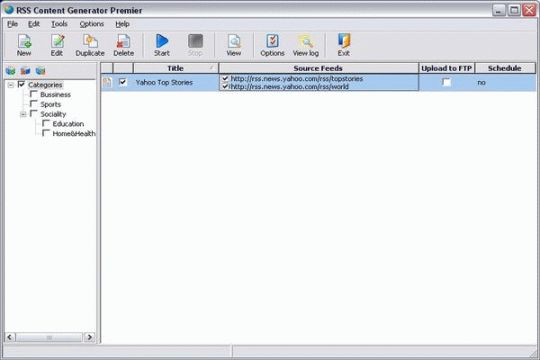Click the New toolbar icon
This screenshot has width=540, height=360.
[x=24, y=41]
